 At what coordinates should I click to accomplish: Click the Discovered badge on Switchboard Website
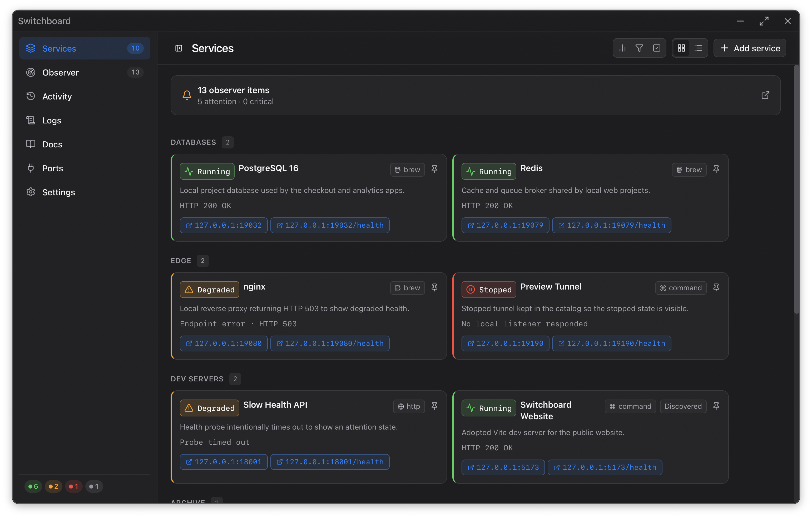683,406
